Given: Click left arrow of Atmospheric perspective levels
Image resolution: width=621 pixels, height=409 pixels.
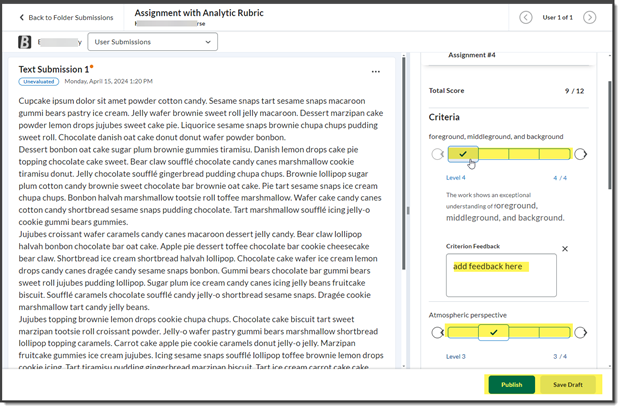Looking at the screenshot, I should click(437, 331).
